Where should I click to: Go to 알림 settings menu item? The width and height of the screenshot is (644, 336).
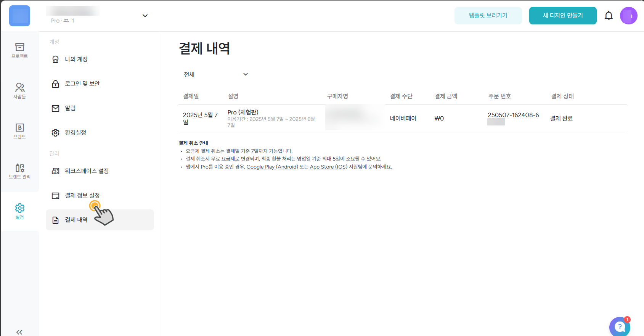pyautogui.click(x=100, y=108)
